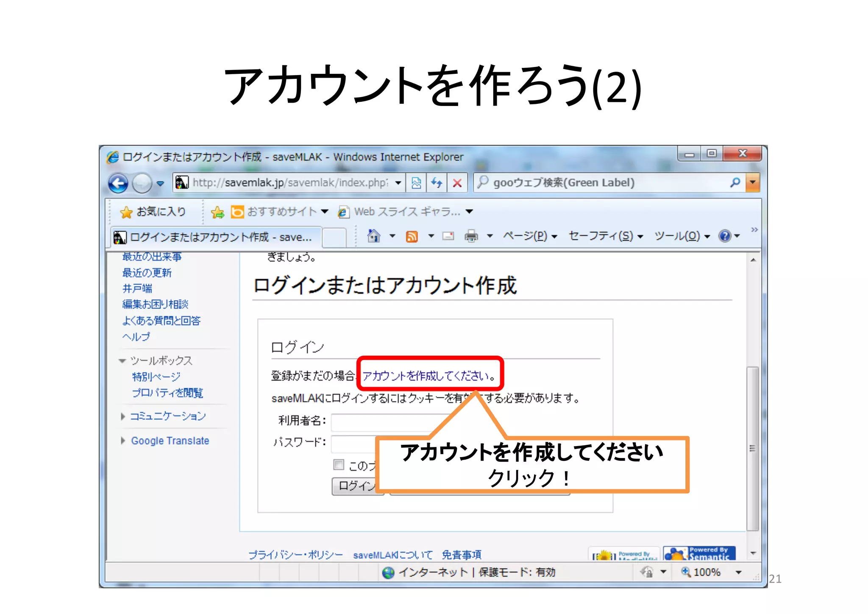
Task: Click the compatibility view icon in address bar
Action: (416, 183)
